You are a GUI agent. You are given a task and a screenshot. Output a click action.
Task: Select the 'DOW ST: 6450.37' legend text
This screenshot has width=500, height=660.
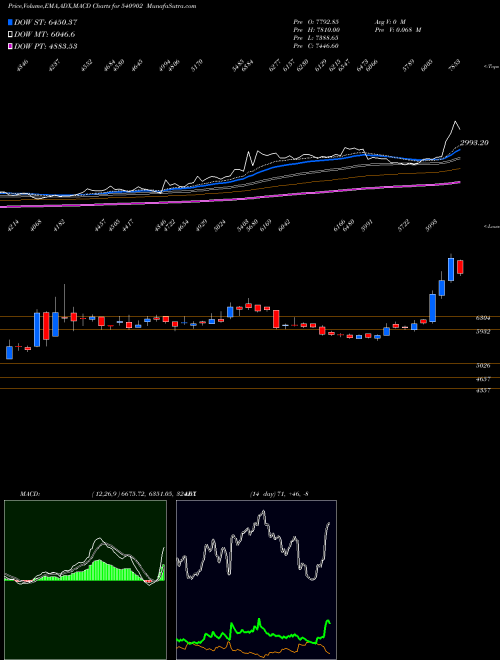click(x=45, y=22)
